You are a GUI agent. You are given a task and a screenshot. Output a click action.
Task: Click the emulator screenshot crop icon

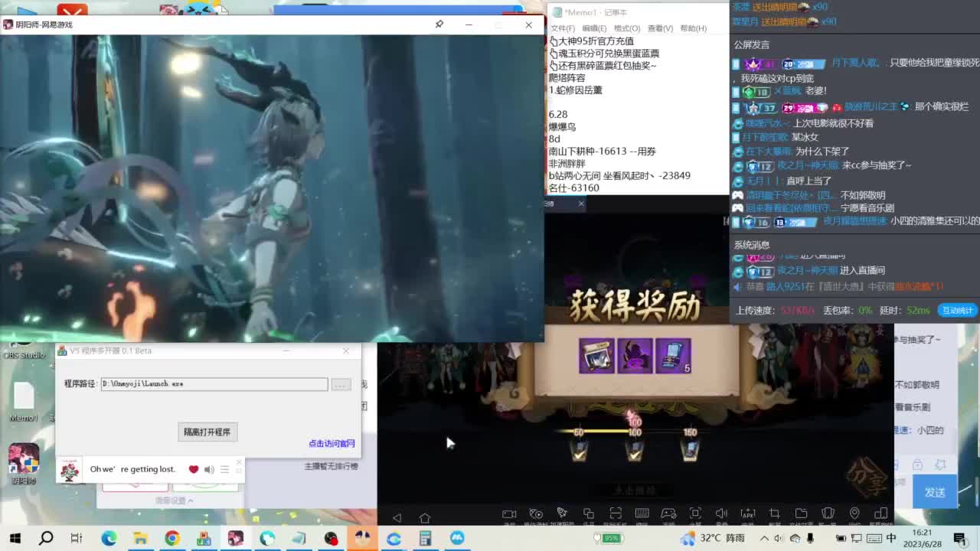point(775,514)
